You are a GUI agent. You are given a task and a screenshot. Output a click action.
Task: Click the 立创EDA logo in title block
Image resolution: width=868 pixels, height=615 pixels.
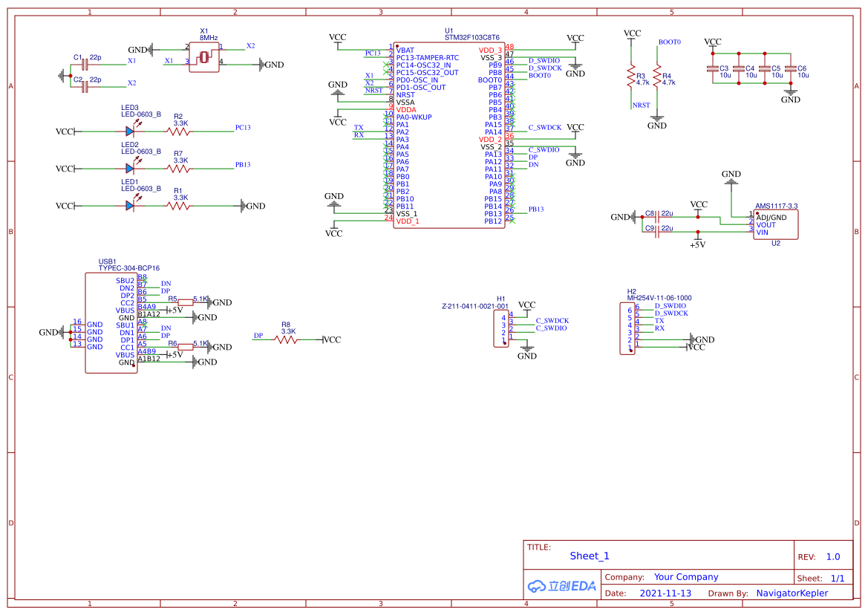(x=562, y=585)
